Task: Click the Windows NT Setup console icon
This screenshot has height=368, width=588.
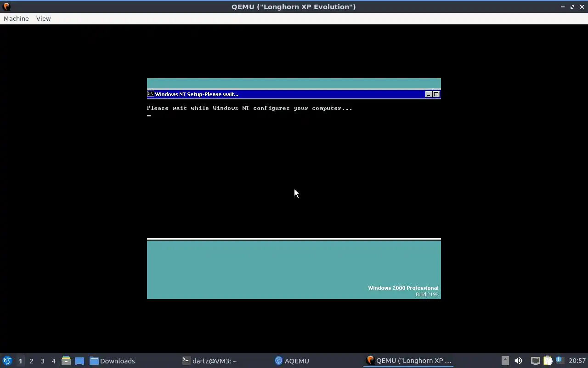Action: [x=150, y=94]
